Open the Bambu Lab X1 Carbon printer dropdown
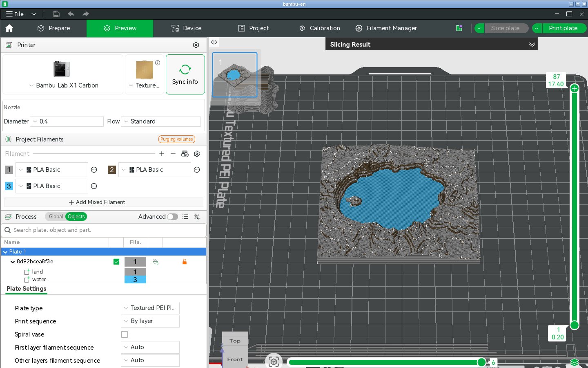Image resolution: width=588 pixels, height=368 pixels. click(63, 85)
